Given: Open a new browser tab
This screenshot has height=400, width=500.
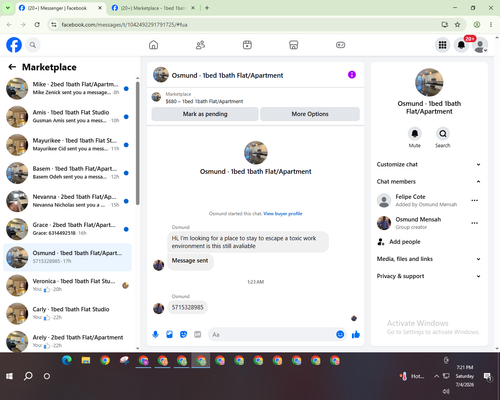Looking at the screenshot, I should [207, 8].
